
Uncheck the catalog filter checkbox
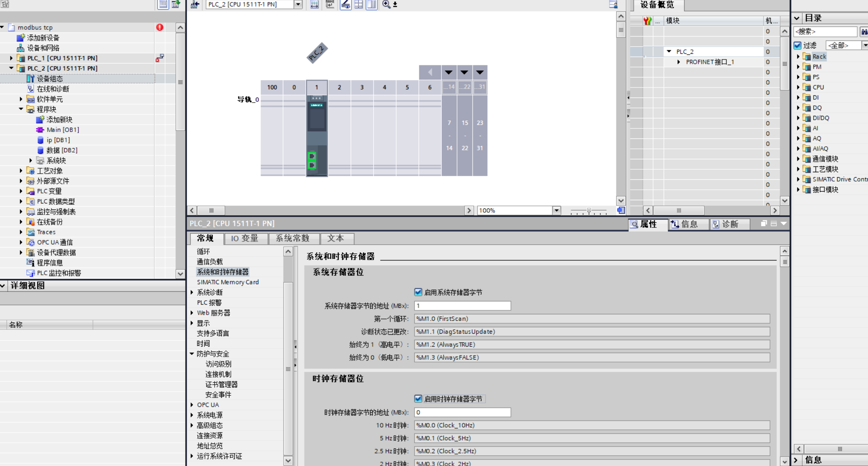click(798, 45)
